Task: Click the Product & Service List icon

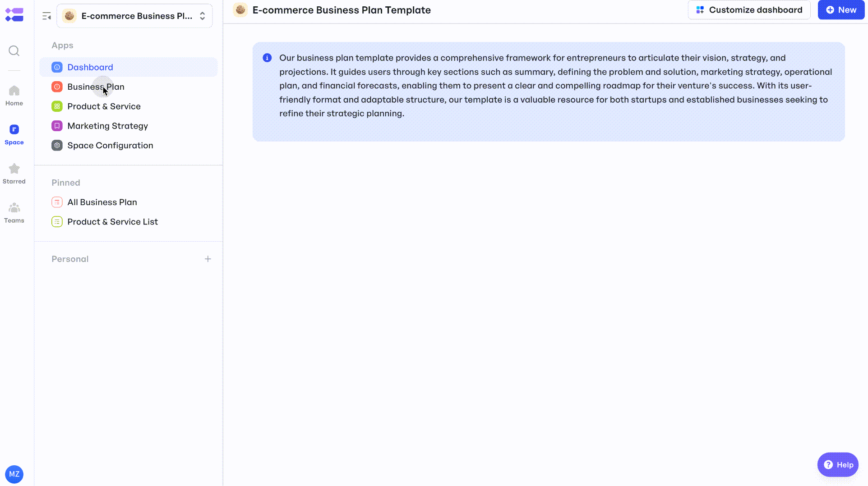Action: click(57, 222)
